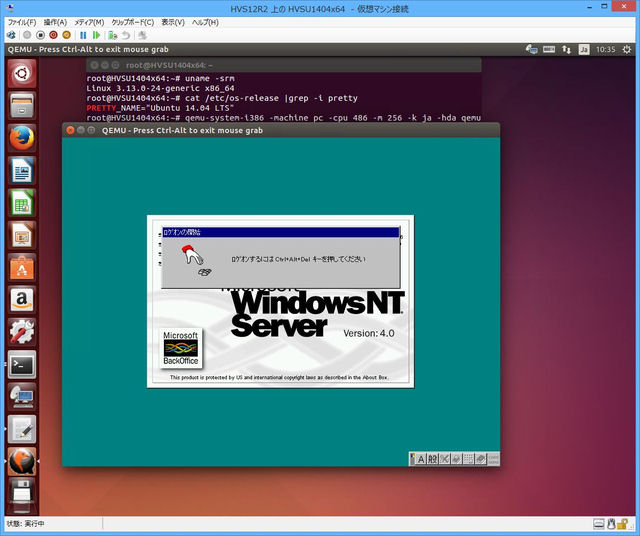Click the QEMU bird launcher icon
Viewport: 640px width, 536px height.
[x=22, y=461]
